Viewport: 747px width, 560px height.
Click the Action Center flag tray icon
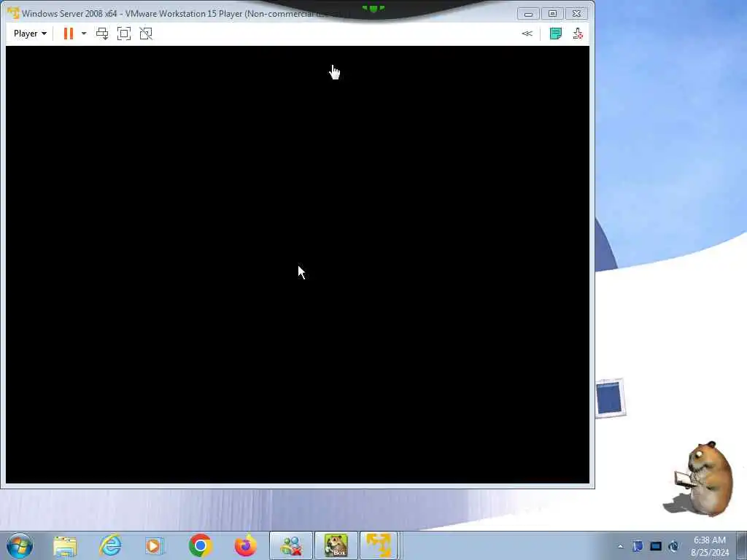[x=638, y=546]
